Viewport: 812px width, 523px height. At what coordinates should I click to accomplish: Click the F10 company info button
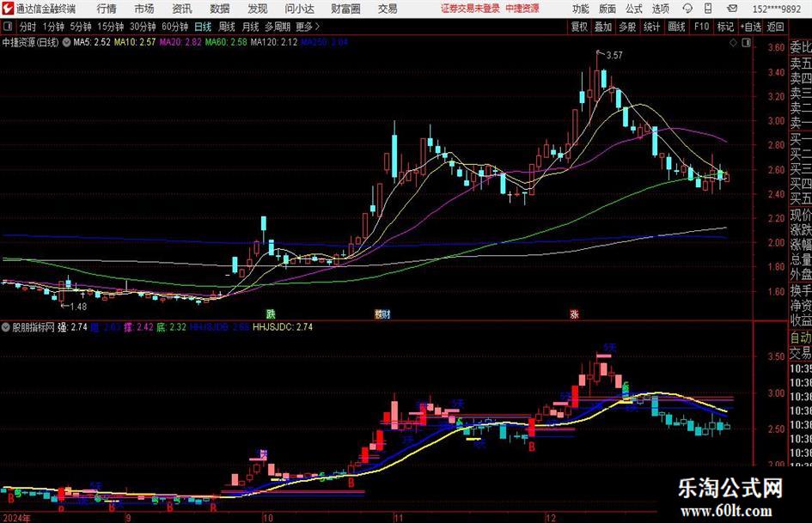[x=702, y=27]
